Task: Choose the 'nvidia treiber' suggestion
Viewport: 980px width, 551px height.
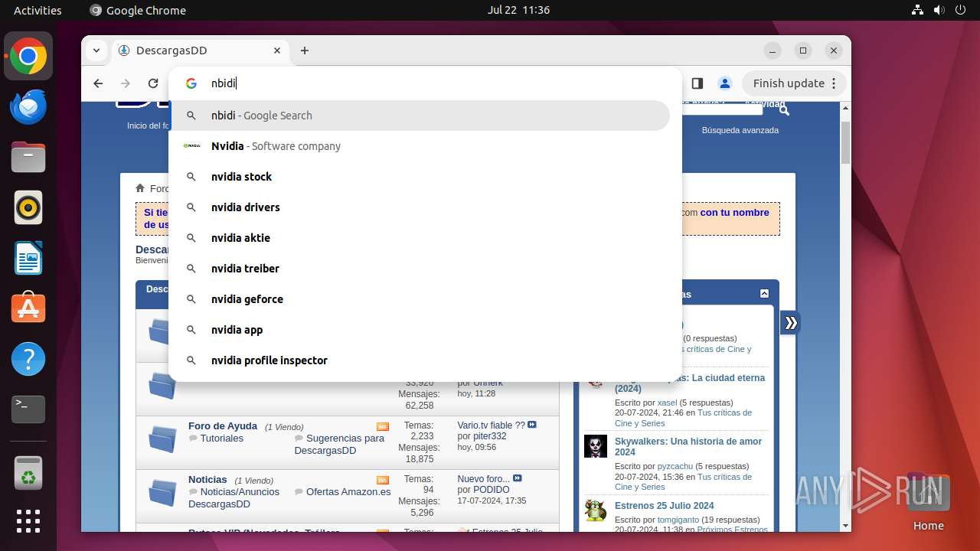Action: click(420, 269)
